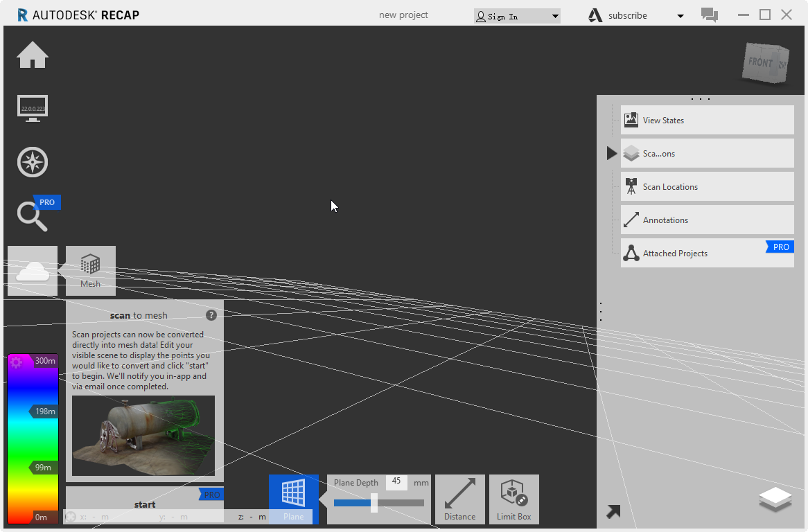This screenshot has width=808, height=532.
Task: Activate the Limit Box tool
Action: click(x=513, y=499)
